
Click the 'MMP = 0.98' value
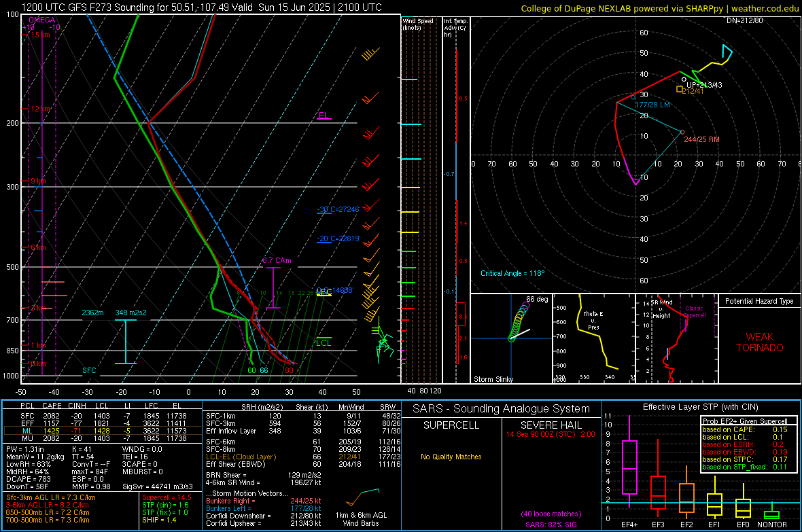(x=92, y=486)
